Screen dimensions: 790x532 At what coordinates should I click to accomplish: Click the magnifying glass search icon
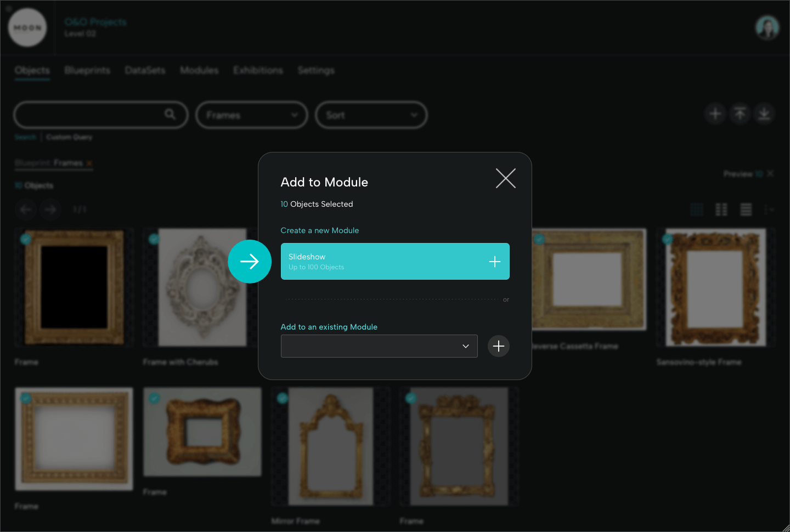pyautogui.click(x=170, y=114)
